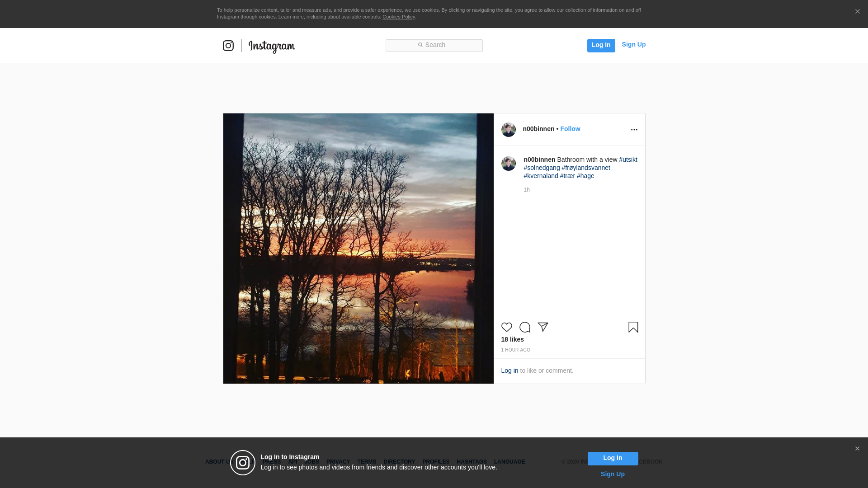The image size is (868, 488).
Task: Click the Instagram camera glyph logo
Action: 228,46
